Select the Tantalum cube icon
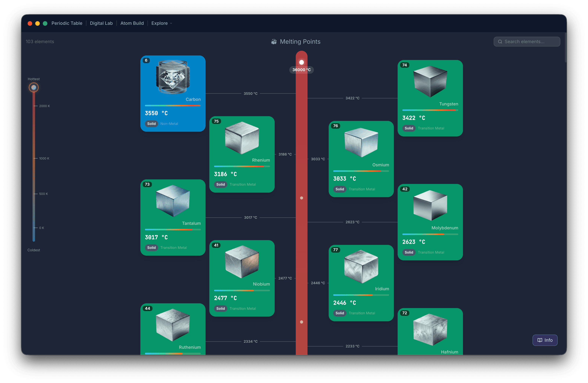This screenshot has height=383, width=588. click(173, 201)
